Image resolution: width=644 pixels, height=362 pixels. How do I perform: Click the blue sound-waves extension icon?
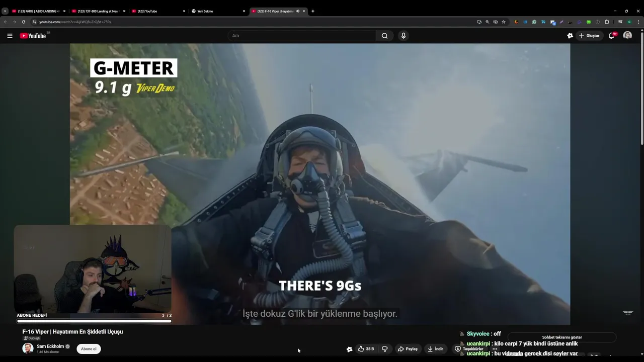click(x=525, y=22)
